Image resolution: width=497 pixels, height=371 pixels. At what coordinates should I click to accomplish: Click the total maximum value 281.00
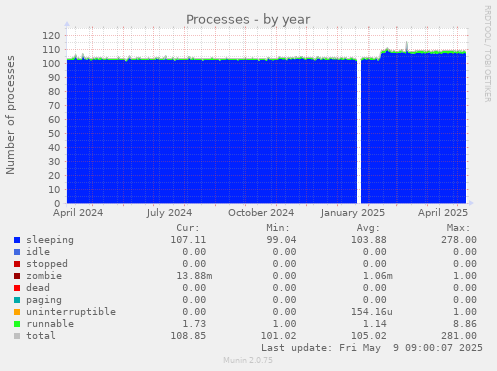click(459, 336)
